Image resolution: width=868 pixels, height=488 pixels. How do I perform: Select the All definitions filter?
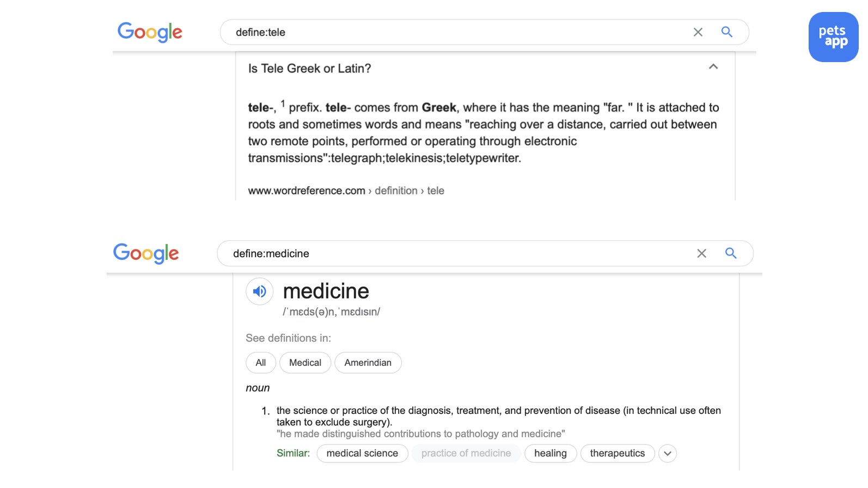point(261,363)
